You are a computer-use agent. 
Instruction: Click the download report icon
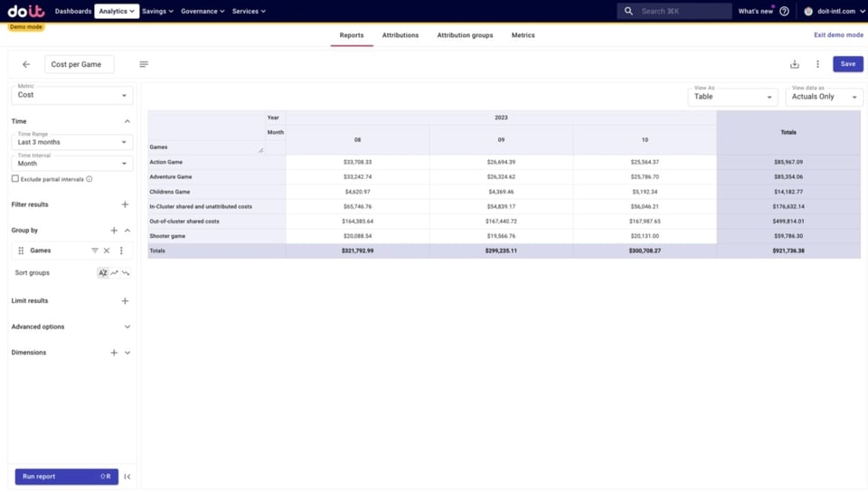795,64
